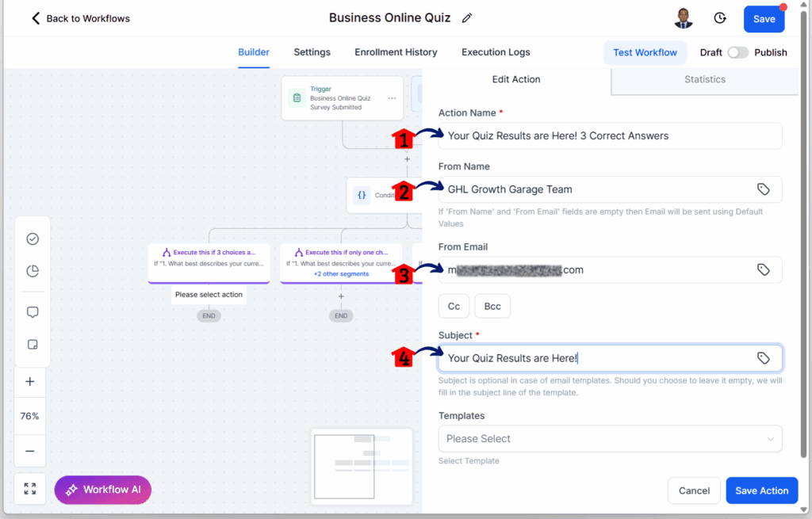The width and height of the screenshot is (812, 519).
Task: Click the Publish label
Action: pyautogui.click(x=771, y=53)
